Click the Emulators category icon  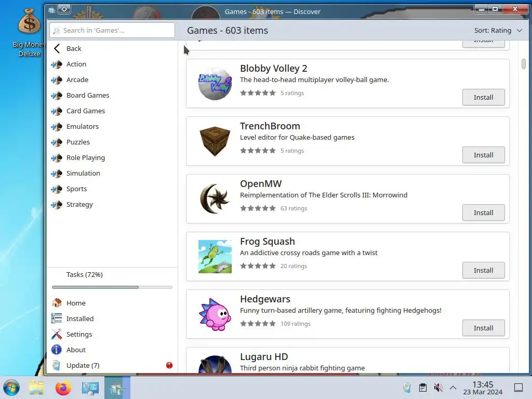click(57, 127)
